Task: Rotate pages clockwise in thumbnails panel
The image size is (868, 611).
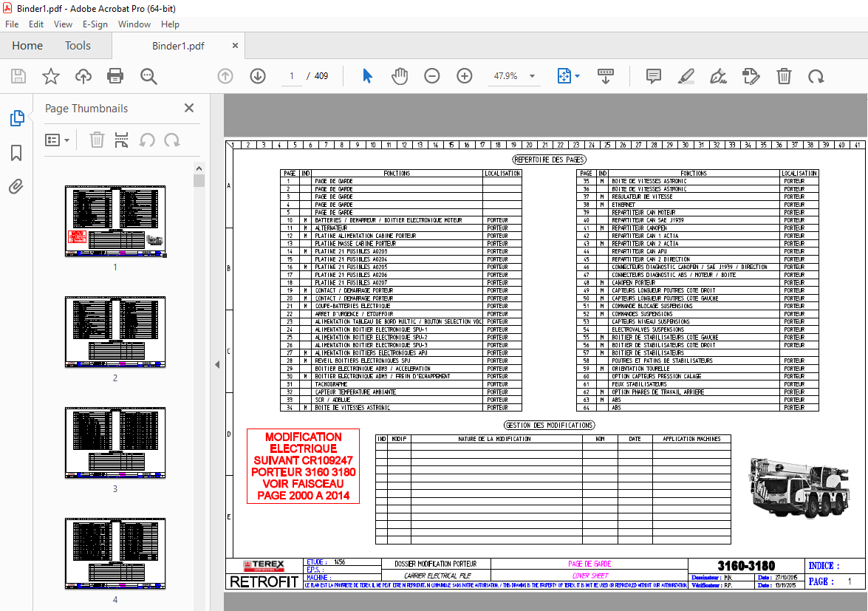Action: point(171,140)
